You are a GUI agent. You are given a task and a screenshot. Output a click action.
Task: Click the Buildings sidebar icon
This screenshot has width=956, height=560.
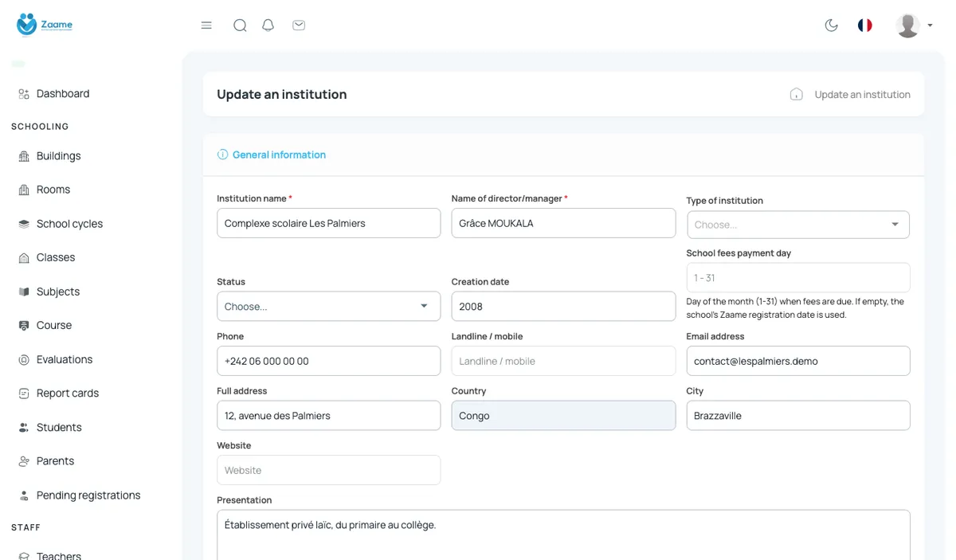24,156
